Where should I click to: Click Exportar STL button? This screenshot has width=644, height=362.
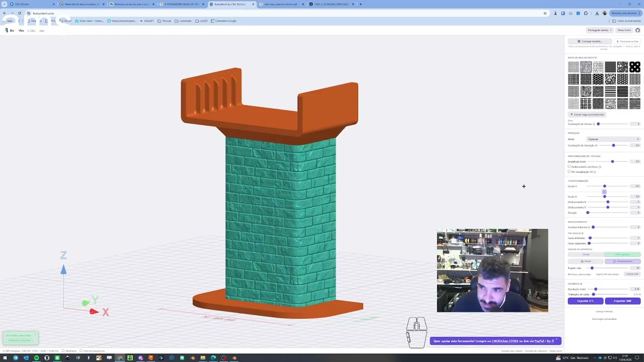pos(586,301)
